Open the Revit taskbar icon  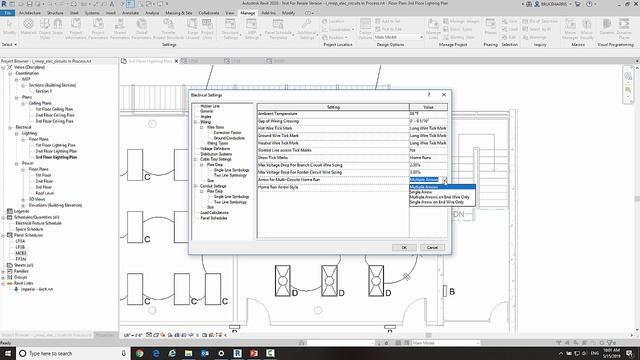click(238, 353)
